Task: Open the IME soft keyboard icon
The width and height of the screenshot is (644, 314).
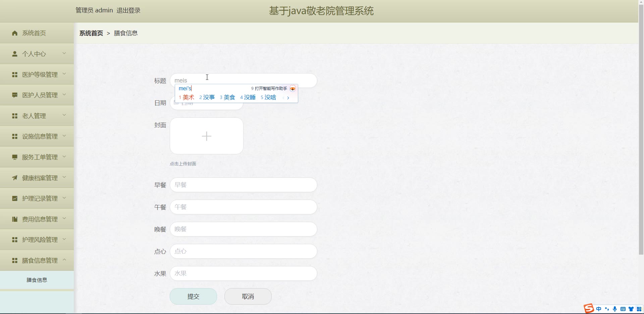Action: [623, 309]
